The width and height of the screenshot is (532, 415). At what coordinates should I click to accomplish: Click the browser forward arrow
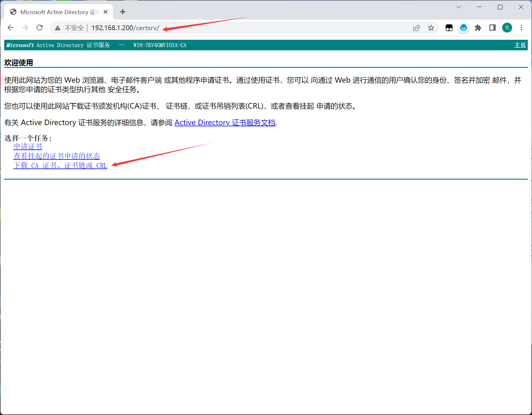click(25, 28)
